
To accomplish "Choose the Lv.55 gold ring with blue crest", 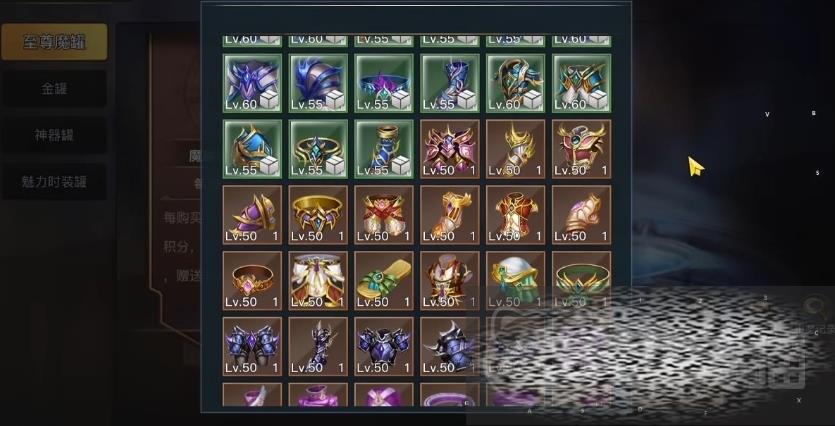I will 318,149.
